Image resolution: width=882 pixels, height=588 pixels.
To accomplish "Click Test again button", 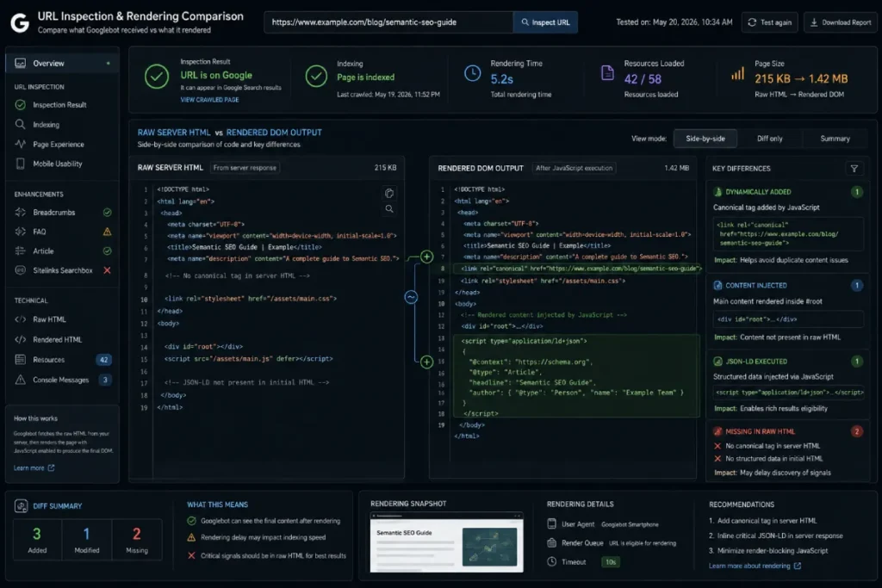I will coord(769,22).
